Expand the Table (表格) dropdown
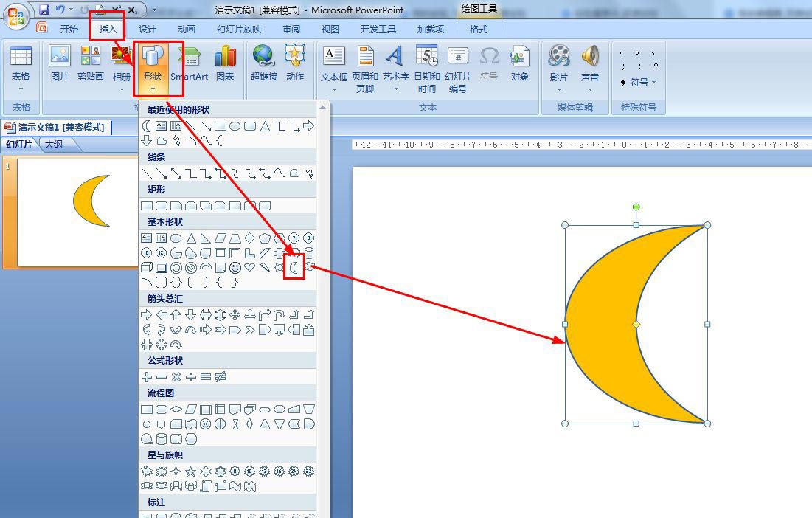812x518 pixels. tap(21, 89)
